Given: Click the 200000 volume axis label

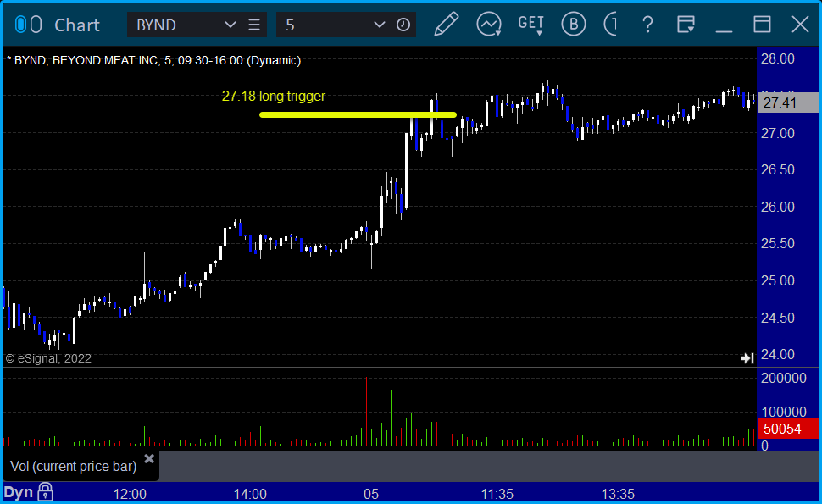Looking at the screenshot, I should point(784,379).
